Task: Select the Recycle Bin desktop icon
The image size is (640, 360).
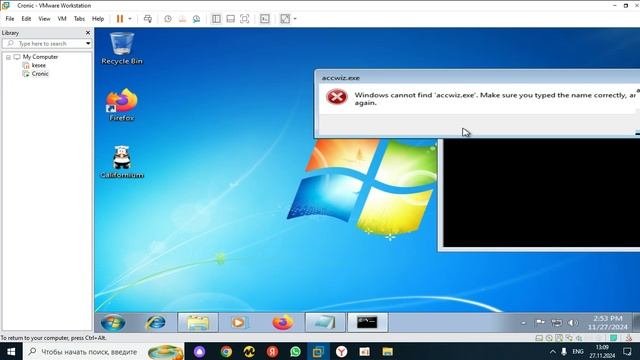Action: coord(122,48)
